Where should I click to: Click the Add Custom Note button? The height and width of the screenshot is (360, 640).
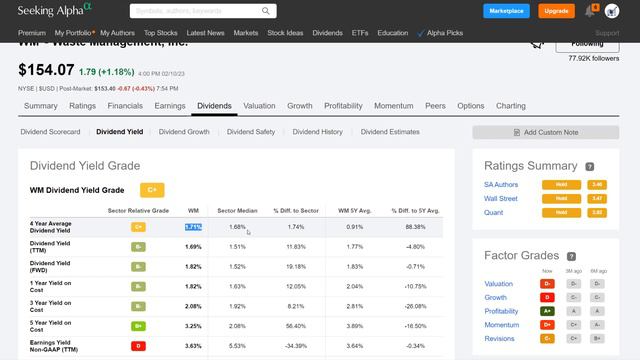546,132
